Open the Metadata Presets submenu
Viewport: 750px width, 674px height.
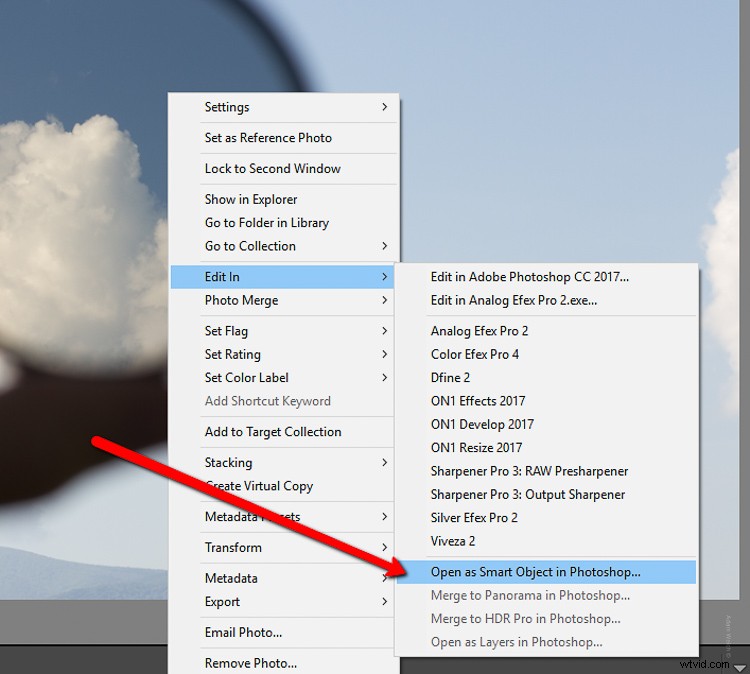(x=282, y=517)
